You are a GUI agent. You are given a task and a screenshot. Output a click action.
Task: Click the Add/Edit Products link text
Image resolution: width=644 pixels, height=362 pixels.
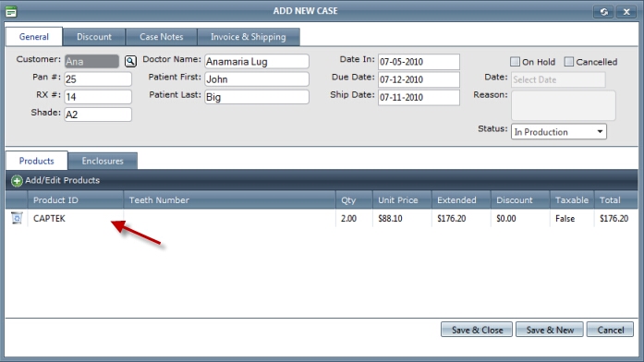click(x=63, y=180)
